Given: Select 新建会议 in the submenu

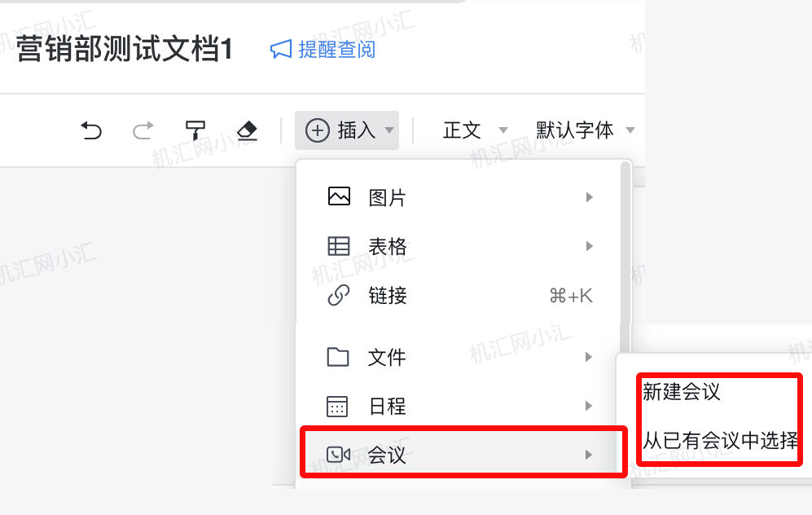Looking at the screenshot, I should click(682, 391).
